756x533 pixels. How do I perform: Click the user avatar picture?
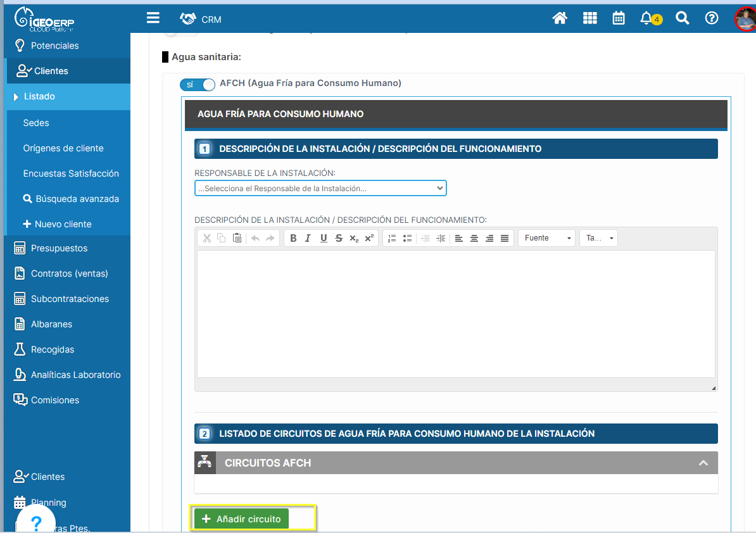click(745, 19)
